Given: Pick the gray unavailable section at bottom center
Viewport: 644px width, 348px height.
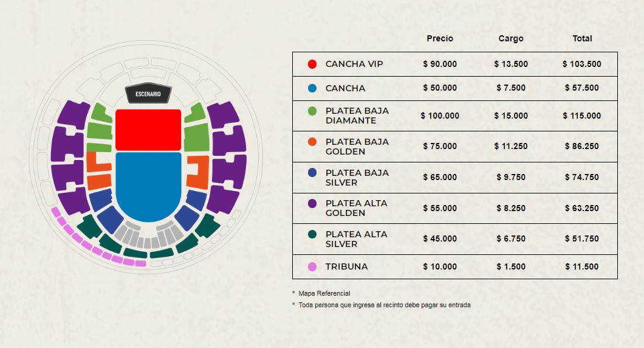Looking at the screenshot, I should coord(148,235).
